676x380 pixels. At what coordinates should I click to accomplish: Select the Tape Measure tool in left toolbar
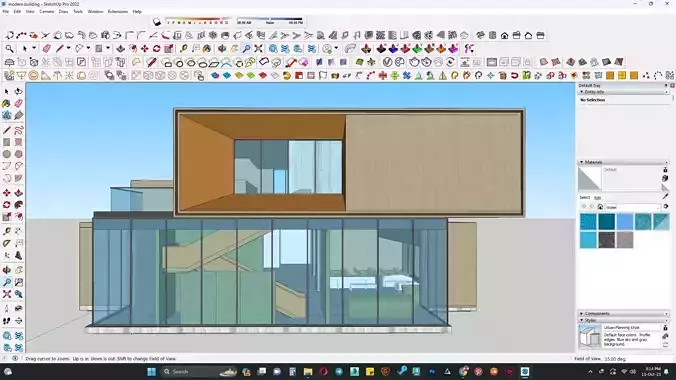click(6, 232)
